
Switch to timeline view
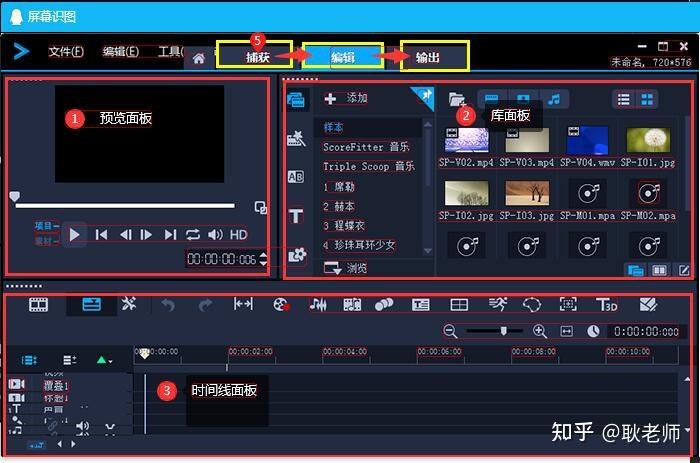pos(92,305)
